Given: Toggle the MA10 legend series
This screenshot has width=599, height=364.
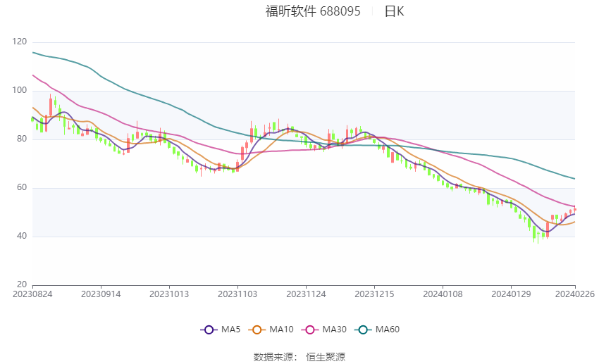Looking at the screenshot, I should click(271, 330).
